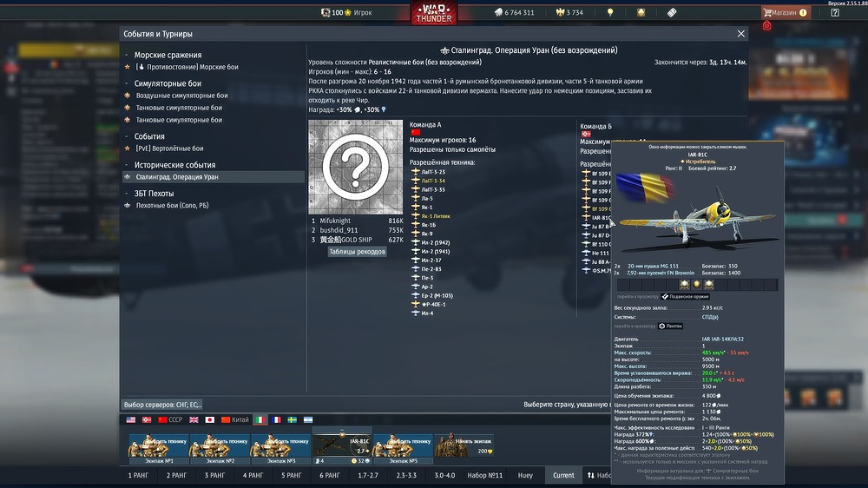Select the Italy flag in country row

point(260,420)
